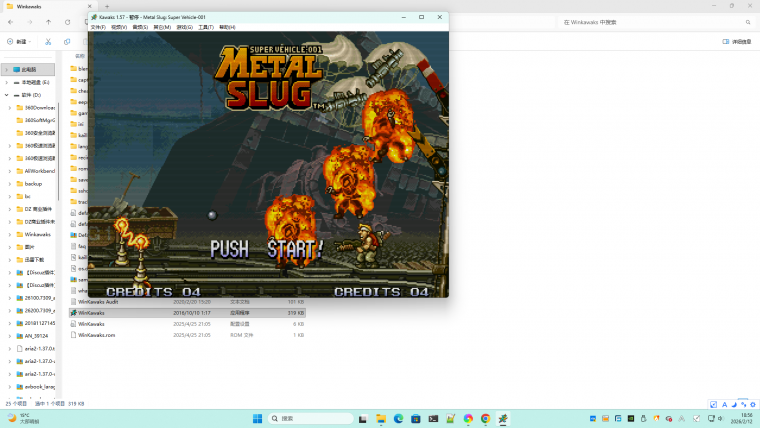The height and width of the screenshot is (428, 760).
Task: Open Microsoft Store from the taskbar
Action: (x=416, y=418)
